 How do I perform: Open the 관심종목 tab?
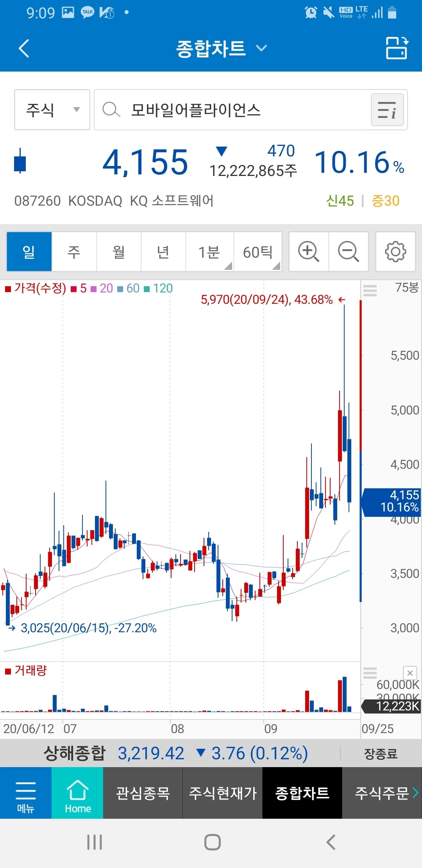(x=143, y=793)
